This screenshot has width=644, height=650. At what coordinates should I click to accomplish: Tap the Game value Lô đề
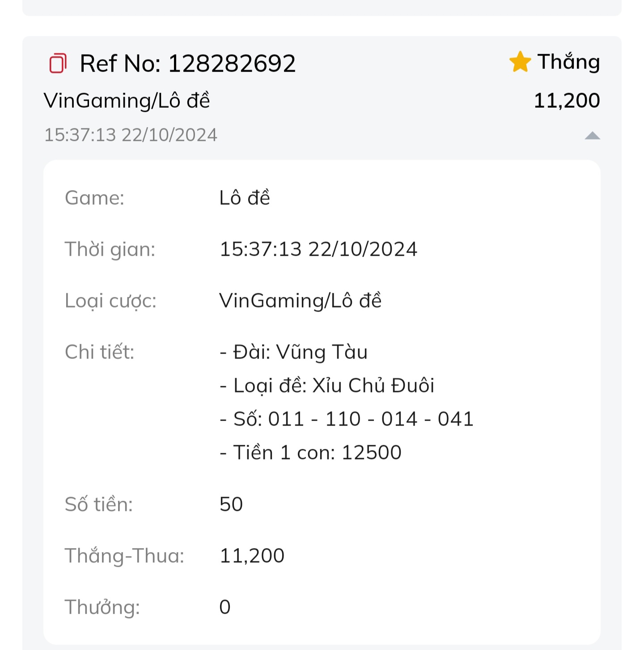tap(245, 198)
